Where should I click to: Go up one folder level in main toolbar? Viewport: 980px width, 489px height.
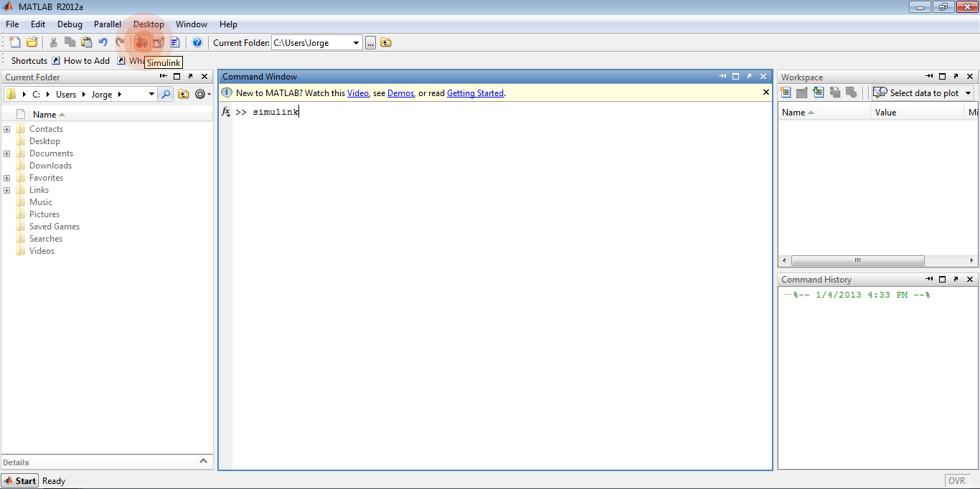tap(386, 42)
